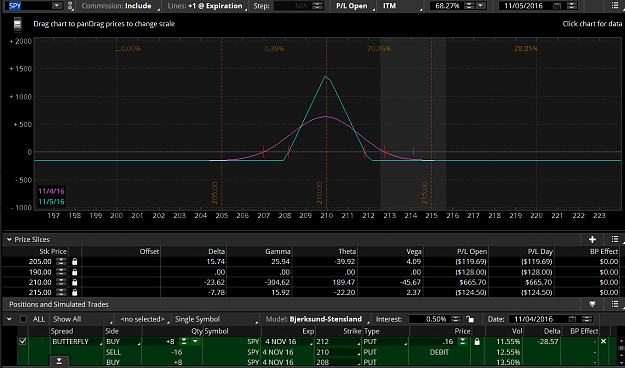The width and height of the screenshot is (625, 368).
Task: Remove the butterfly trade with X icon
Action: pyautogui.click(x=603, y=341)
